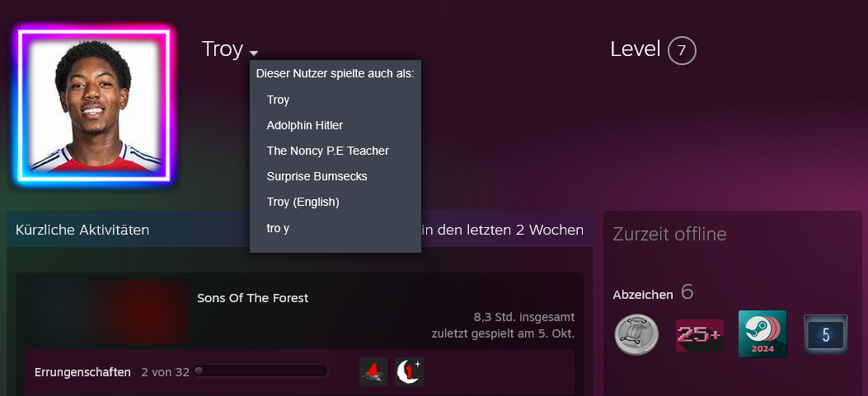
Task: Open the Abzeichen badges section link
Action: click(643, 295)
